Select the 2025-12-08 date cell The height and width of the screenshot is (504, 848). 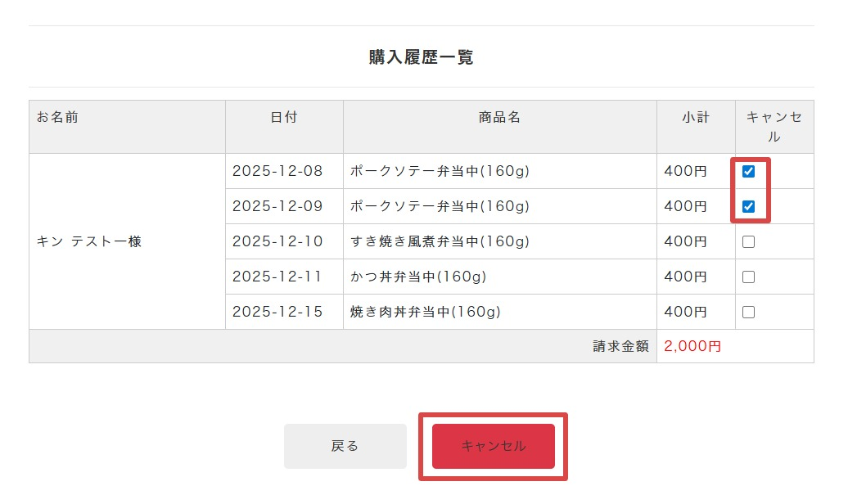277,172
